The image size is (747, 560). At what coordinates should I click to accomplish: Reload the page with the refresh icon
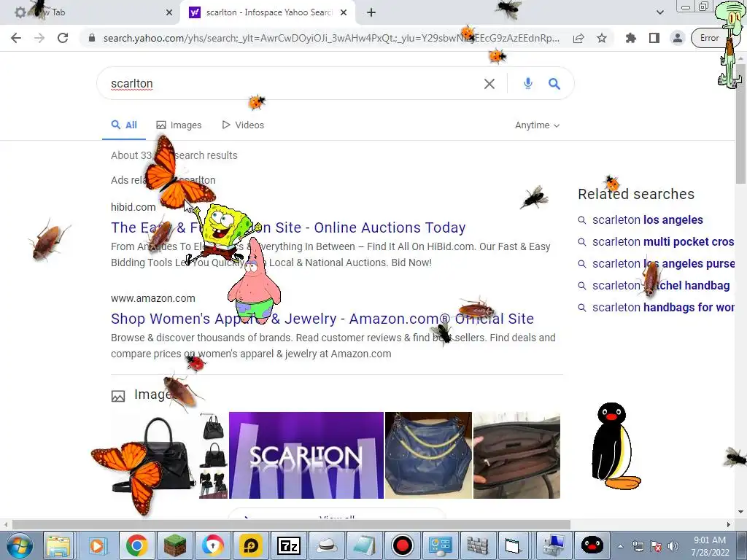tap(63, 38)
